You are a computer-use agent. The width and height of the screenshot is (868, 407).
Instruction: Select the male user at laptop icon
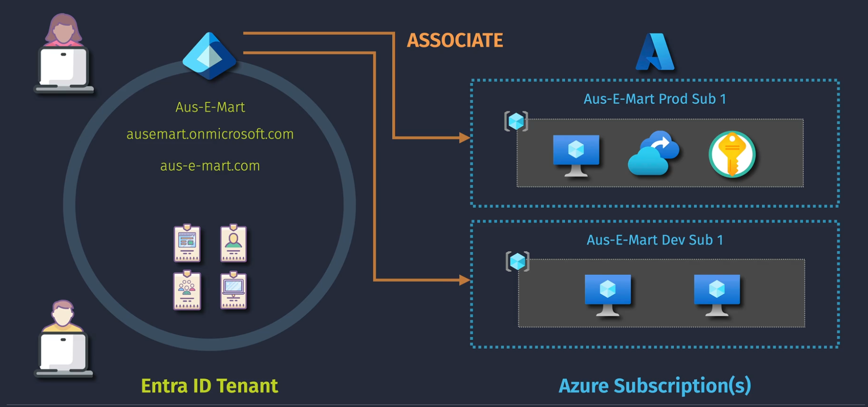click(x=64, y=338)
